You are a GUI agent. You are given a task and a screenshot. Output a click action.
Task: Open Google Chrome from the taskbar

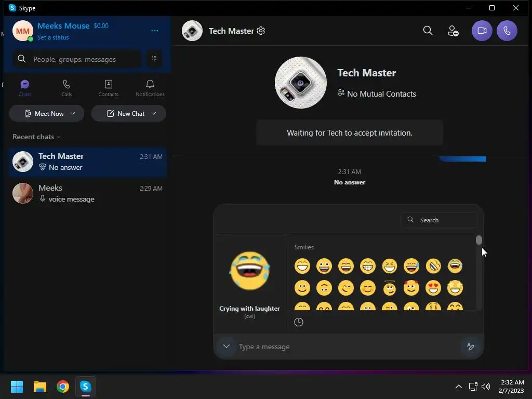coord(63,387)
